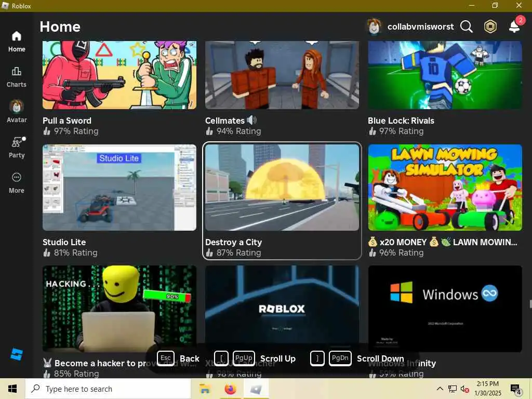
Task: Click the Roblox taskbar icon
Action: [256, 389]
